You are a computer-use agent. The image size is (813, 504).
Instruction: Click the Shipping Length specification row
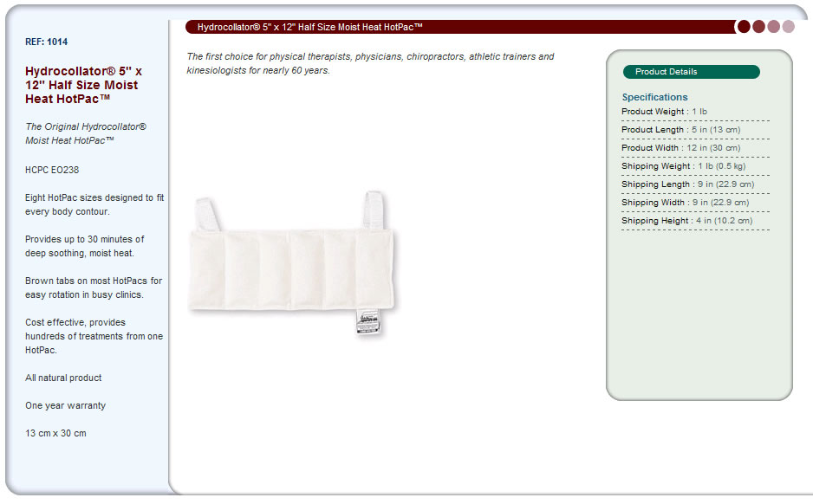click(x=695, y=184)
